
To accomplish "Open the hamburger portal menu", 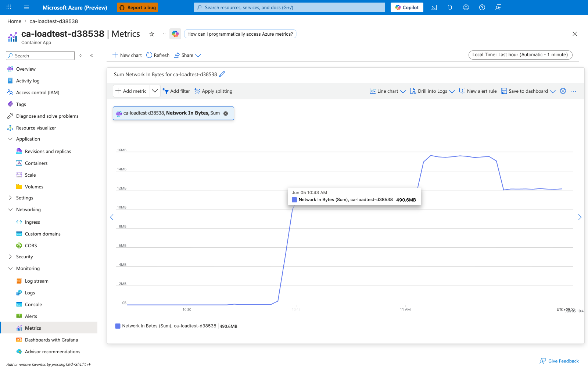I will (26, 7).
